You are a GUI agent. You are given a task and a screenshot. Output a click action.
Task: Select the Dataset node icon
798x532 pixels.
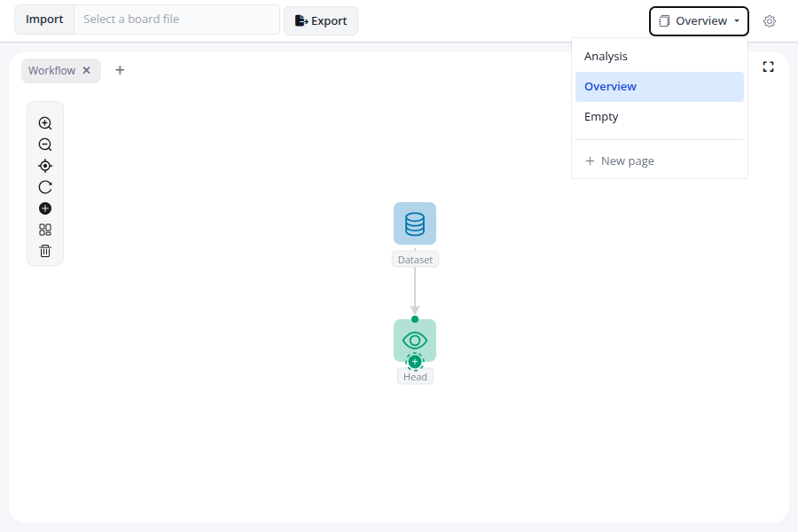click(415, 223)
